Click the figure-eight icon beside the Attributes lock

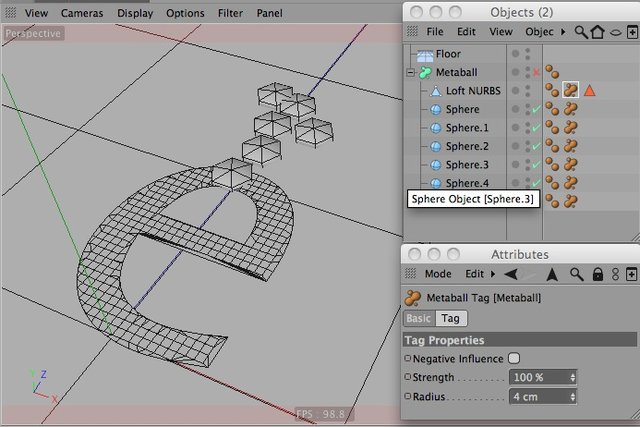(616, 274)
